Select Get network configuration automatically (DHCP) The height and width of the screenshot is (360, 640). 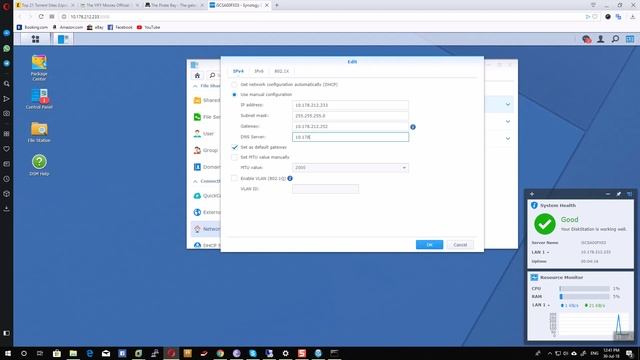(234, 84)
